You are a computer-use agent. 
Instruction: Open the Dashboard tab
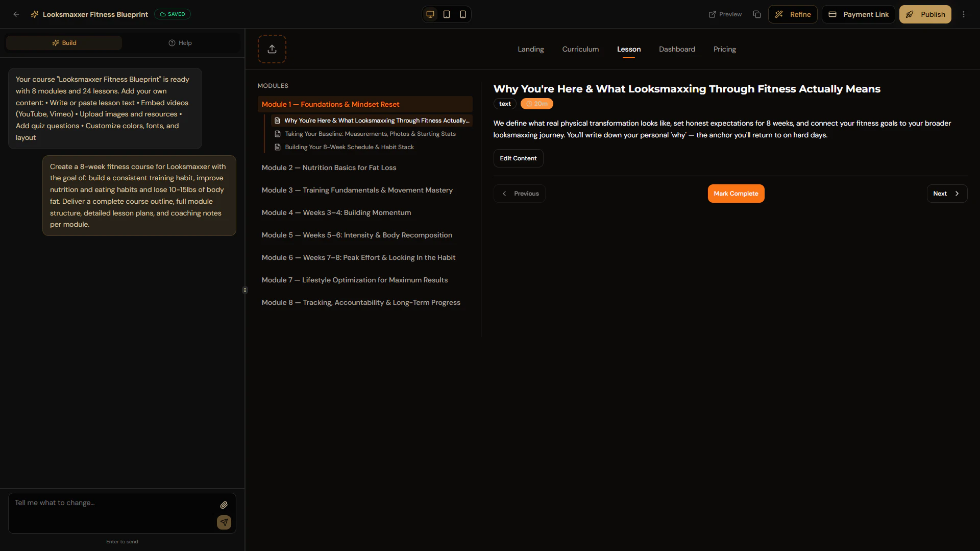point(677,49)
